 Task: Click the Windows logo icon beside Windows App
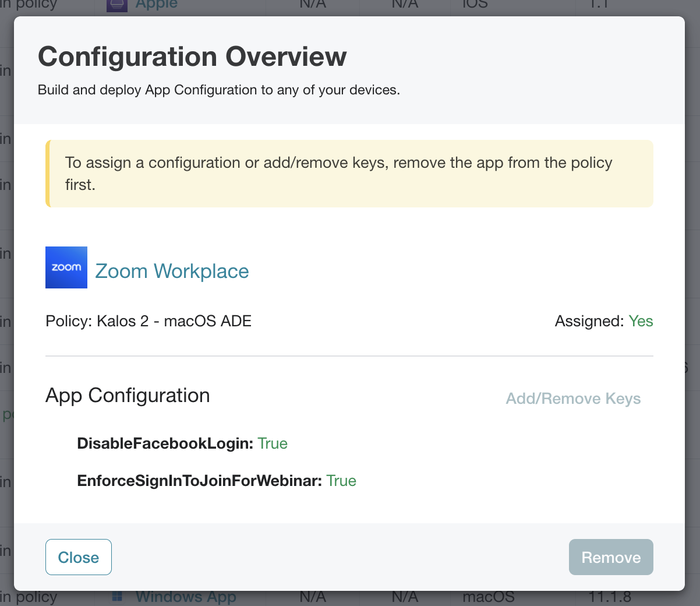coord(117,597)
